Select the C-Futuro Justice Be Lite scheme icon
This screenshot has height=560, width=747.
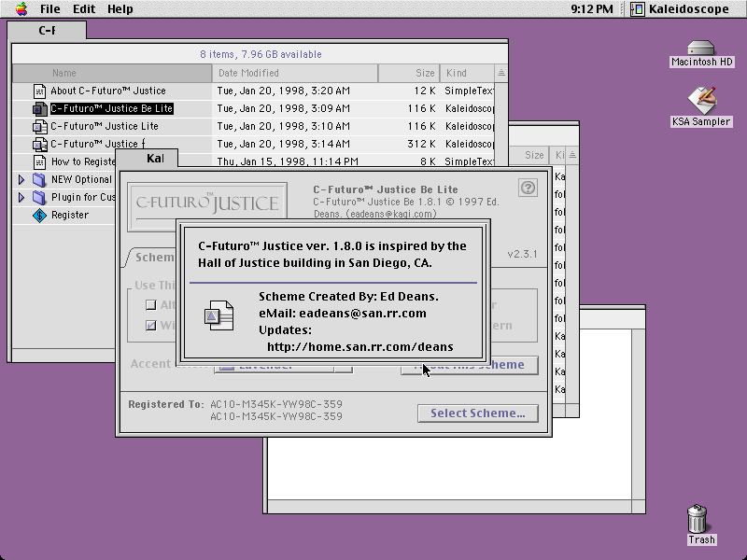point(39,108)
